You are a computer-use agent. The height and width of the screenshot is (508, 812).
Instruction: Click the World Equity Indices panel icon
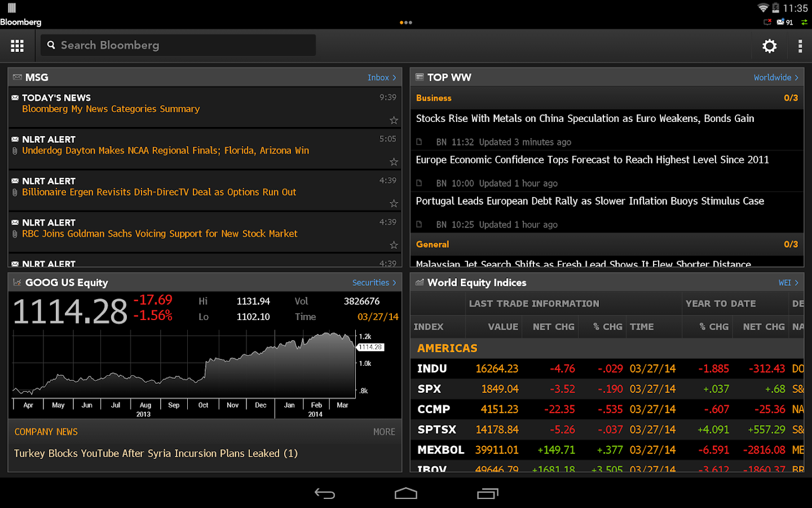click(420, 282)
